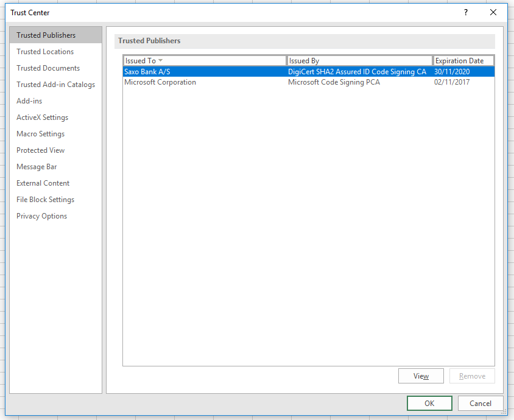This screenshot has height=420, width=514.
Task: Switch to Privacy Options
Action: tap(41, 216)
